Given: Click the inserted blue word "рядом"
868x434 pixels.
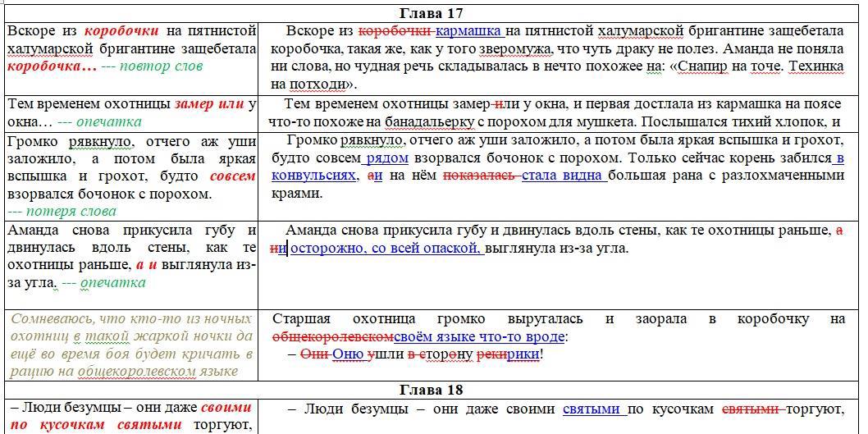Looking at the screenshot, I should tap(387, 158).
